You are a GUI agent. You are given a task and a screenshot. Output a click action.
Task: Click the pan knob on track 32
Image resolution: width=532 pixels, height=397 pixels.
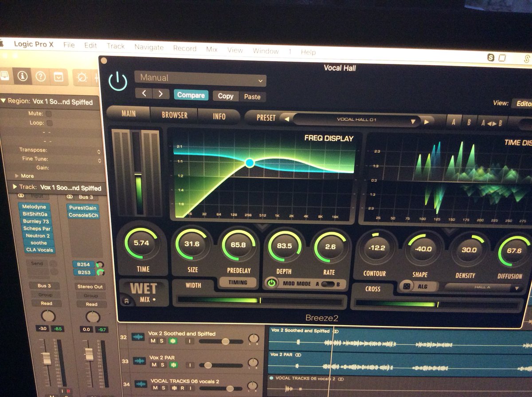click(254, 338)
